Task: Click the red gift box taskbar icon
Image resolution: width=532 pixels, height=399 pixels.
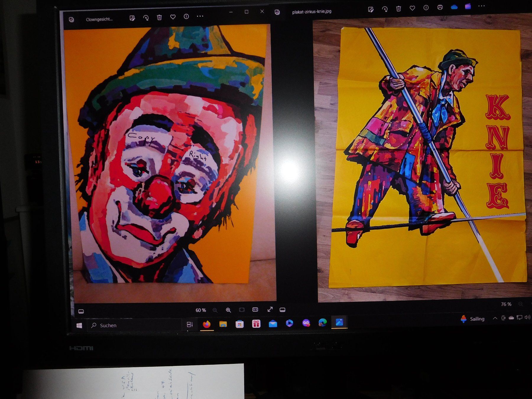Action: (256, 324)
